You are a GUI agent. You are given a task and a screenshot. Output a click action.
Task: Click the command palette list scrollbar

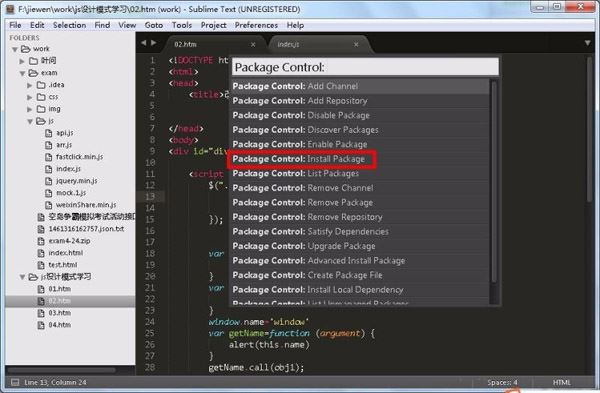pyautogui.click(x=494, y=182)
